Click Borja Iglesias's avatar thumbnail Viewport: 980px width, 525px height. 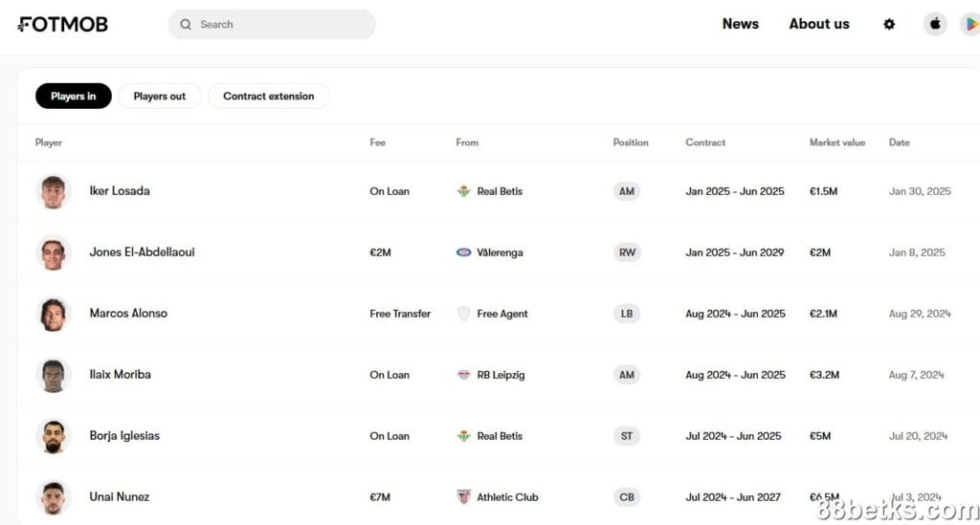point(54,436)
